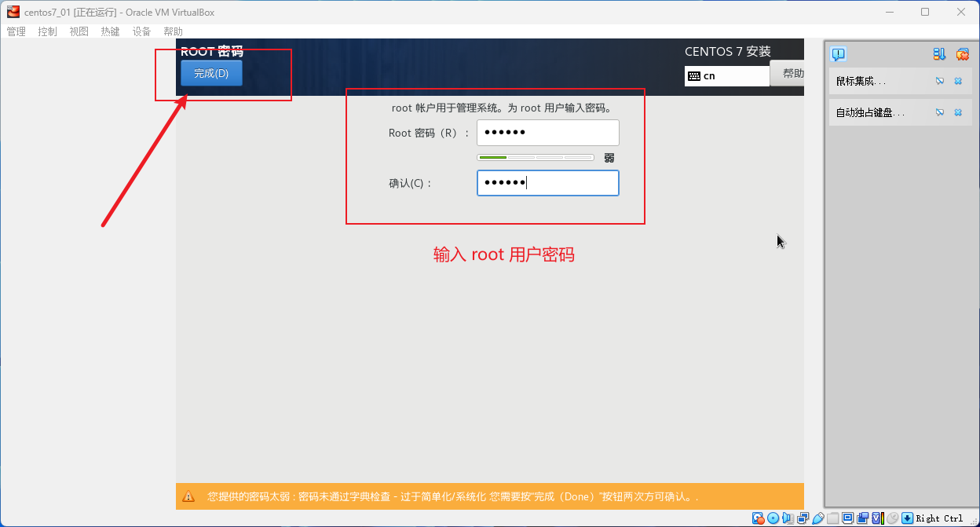Click the 帮助 button in the installer

click(788, 74)
